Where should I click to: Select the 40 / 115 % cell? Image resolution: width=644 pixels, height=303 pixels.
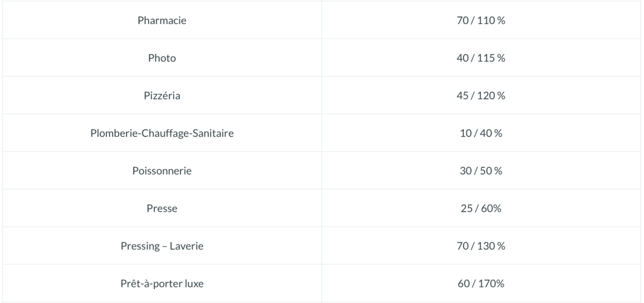(x=481, y=58)
